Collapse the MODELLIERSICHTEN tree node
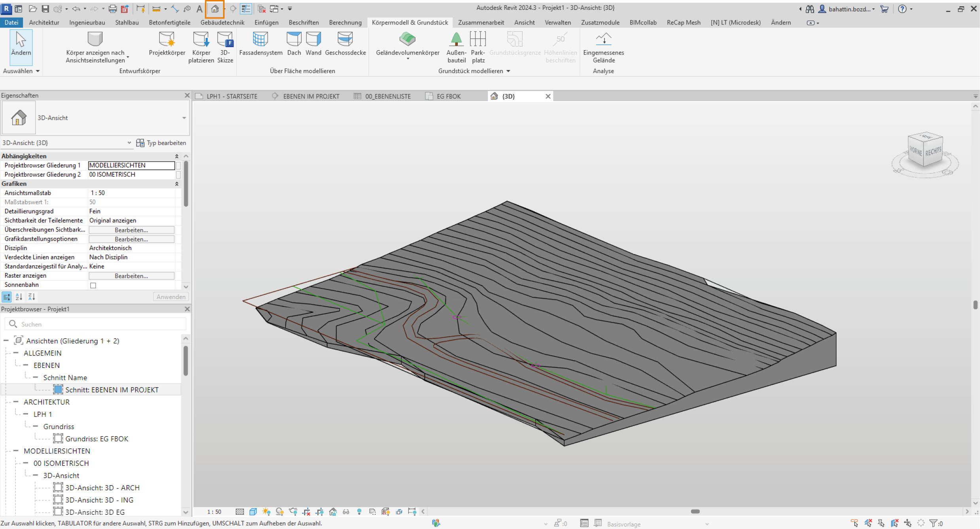This screenshot has height=529, width=980. click(16, 451)
